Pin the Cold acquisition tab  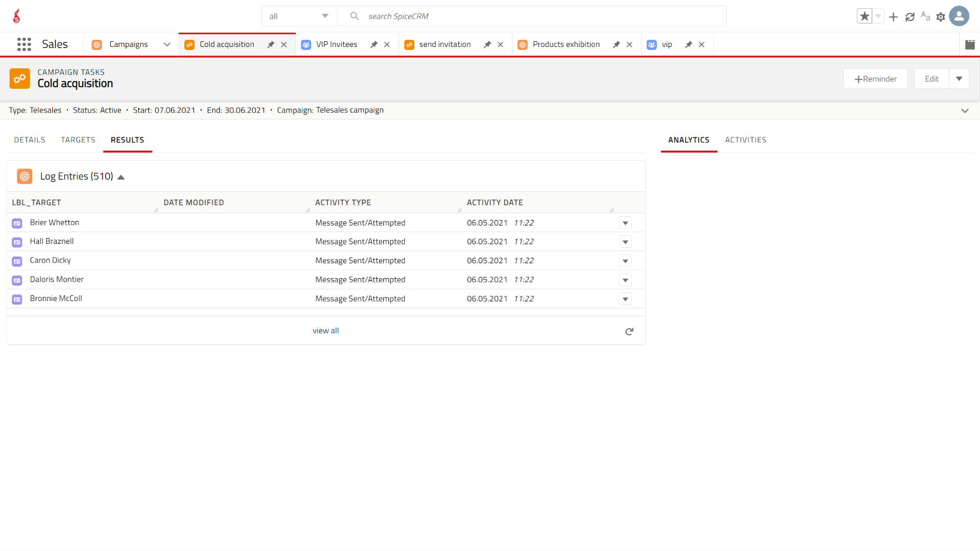coord(271,45)
